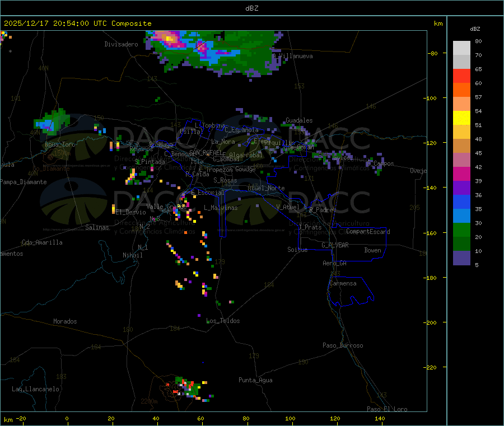Click the E_Escorial place label
Image resolution: width=504 pixels, height=426 pixels.
point(207,193)
